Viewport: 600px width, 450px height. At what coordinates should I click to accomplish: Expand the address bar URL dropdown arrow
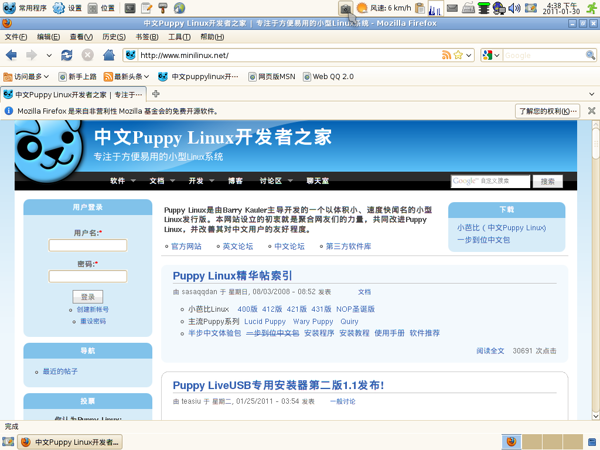tap(469, 55)
